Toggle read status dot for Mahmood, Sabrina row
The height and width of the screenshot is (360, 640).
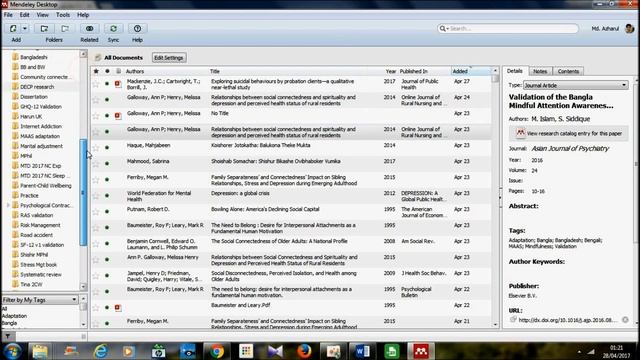(107, 163)
